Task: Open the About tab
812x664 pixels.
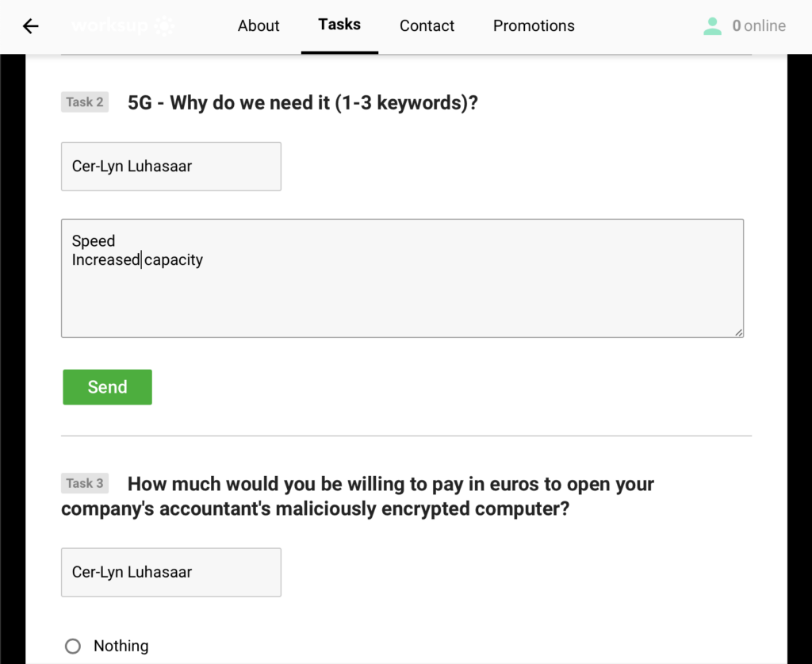Action: (259, 25)
